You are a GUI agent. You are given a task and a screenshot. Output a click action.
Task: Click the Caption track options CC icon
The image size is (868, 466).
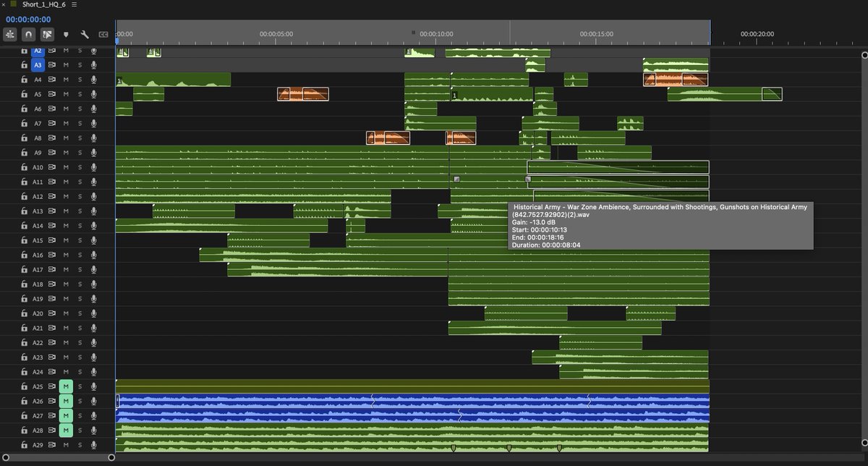(x=103, y=34)
